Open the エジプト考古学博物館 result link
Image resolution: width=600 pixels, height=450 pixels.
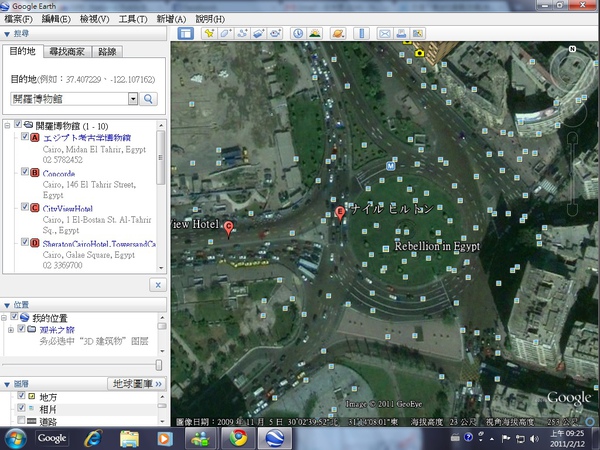(x=87, y=138)
